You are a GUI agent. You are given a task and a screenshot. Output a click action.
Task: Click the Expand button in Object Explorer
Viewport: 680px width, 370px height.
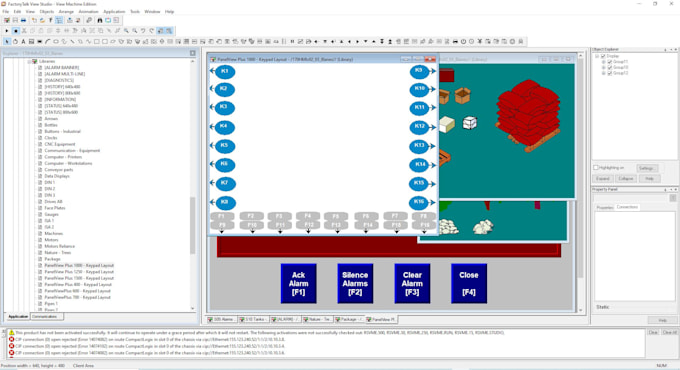(603, 179)
